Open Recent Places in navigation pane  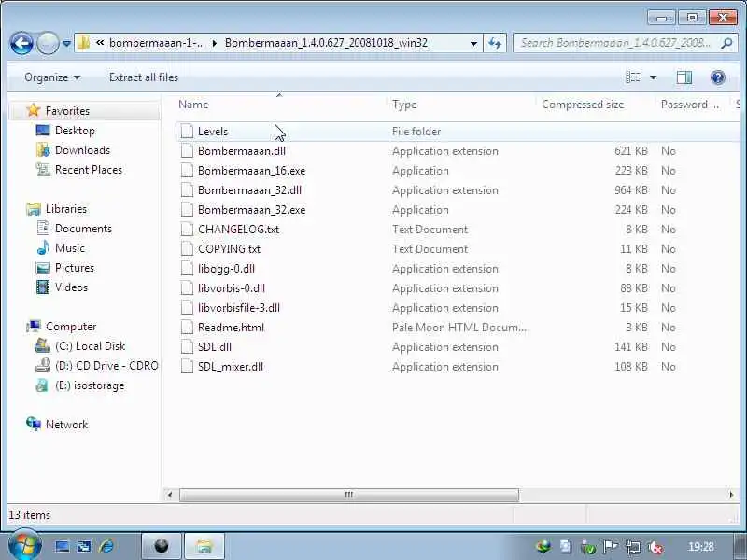tap(88, 170)
